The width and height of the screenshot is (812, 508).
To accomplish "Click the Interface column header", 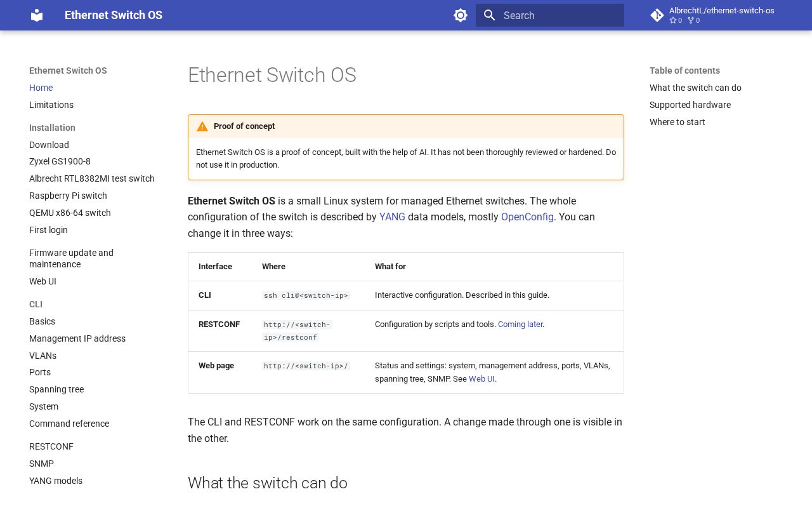I will click(x=215, y=267).
